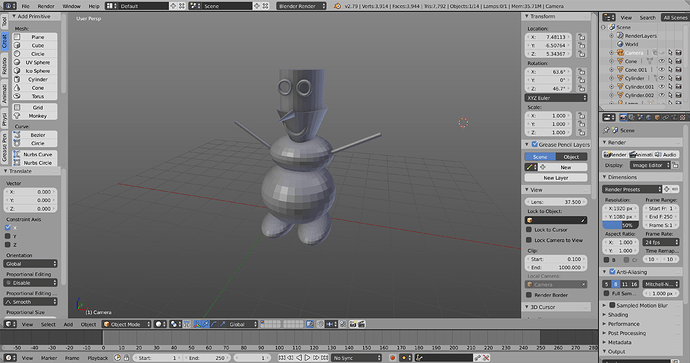The height and width of the screenshot is (363, 690).
Task: Open the World properties tab icon
Action: click(649, 117)
